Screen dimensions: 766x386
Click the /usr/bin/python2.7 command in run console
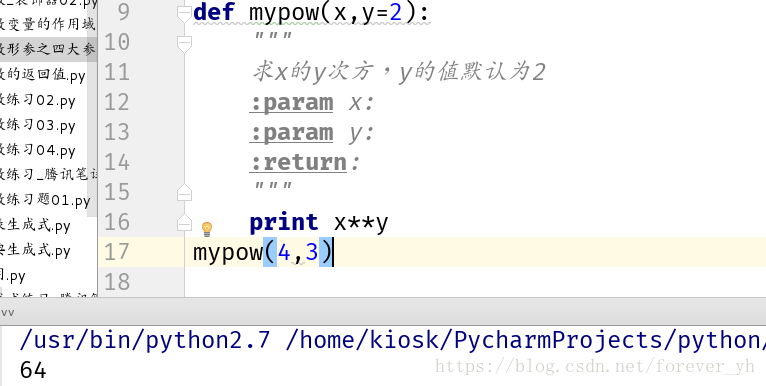(x=145, y=341)
